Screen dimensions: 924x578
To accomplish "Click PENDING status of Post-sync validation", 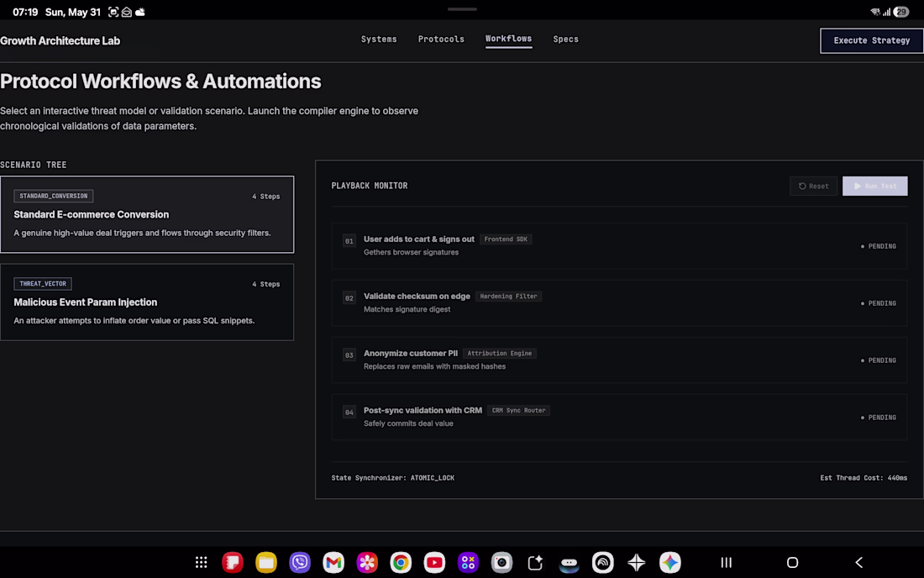I will point(878,418).
